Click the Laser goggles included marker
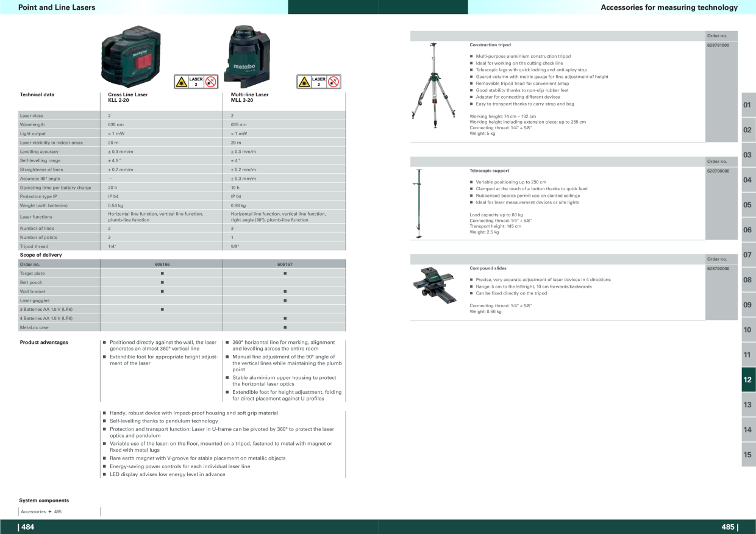 285,301
